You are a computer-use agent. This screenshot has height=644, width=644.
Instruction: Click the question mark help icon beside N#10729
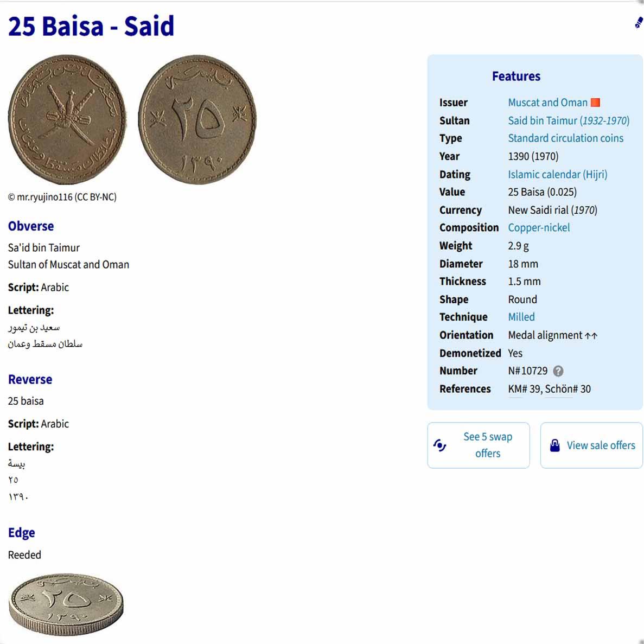558,371
